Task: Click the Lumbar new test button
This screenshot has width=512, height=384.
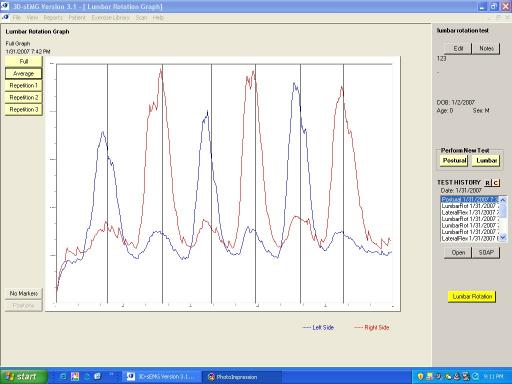Action: point(486,161)
